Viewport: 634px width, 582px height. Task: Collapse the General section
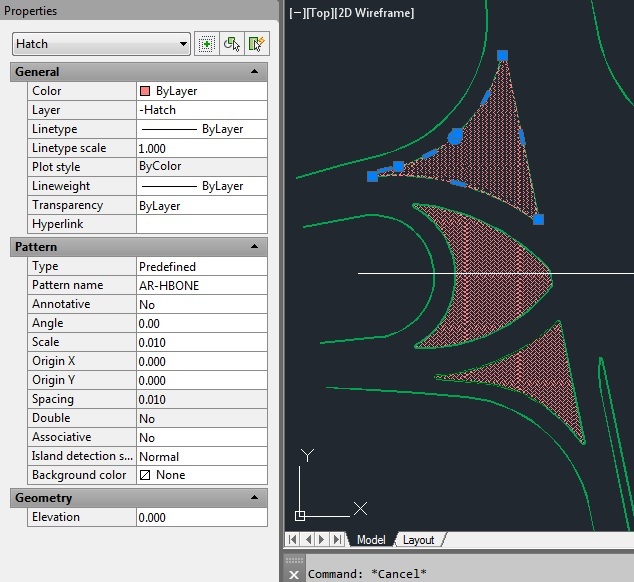pyautogui.click(x=255, y=72)
